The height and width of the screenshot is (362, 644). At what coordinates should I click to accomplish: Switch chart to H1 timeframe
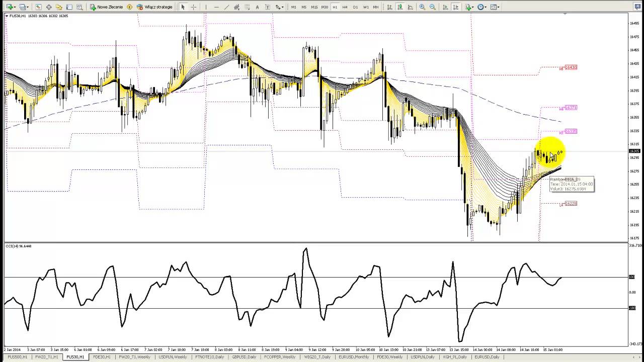click(335, 7)
